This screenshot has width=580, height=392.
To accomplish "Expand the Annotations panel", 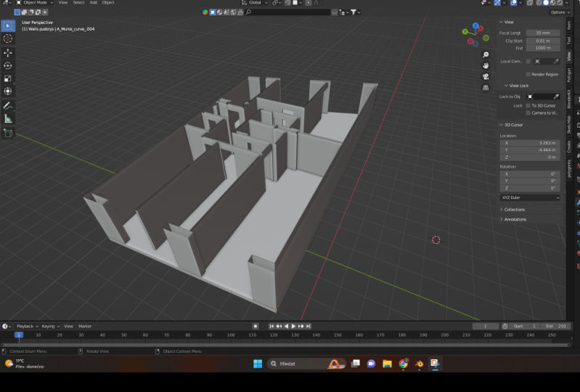I will [x=513, y=219].
